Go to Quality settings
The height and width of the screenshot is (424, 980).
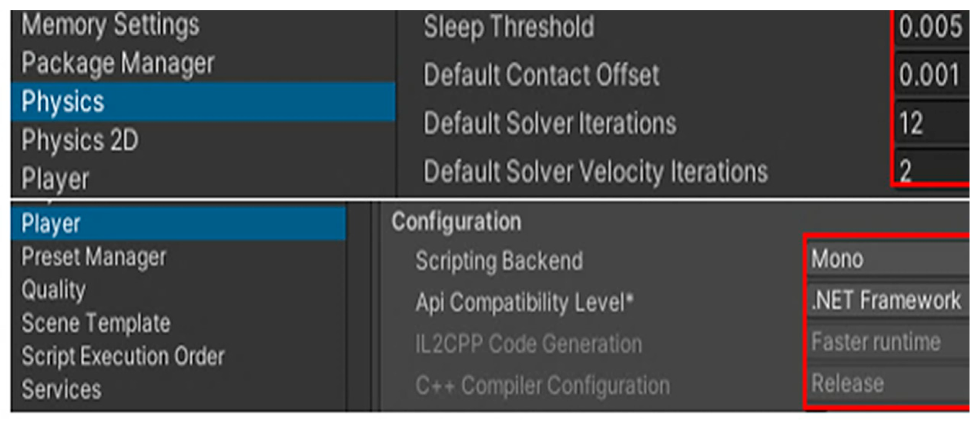click(x=54, y=290)
